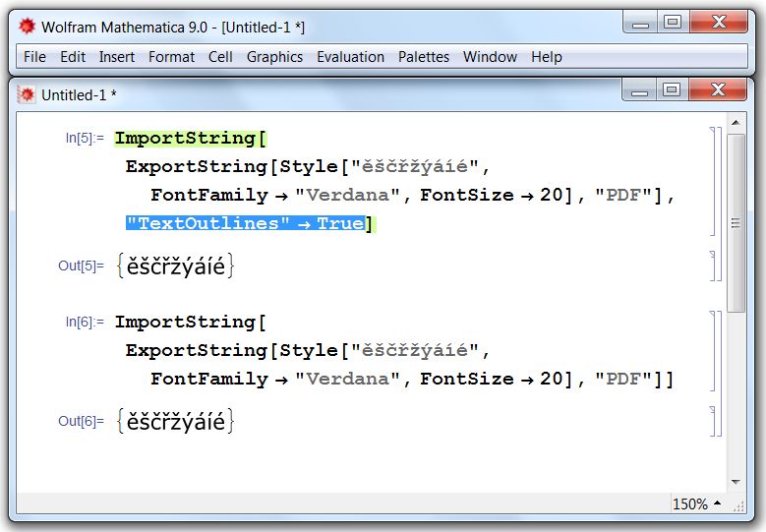Open the Cell menu
Screen dimensions: 766x532
220,57
